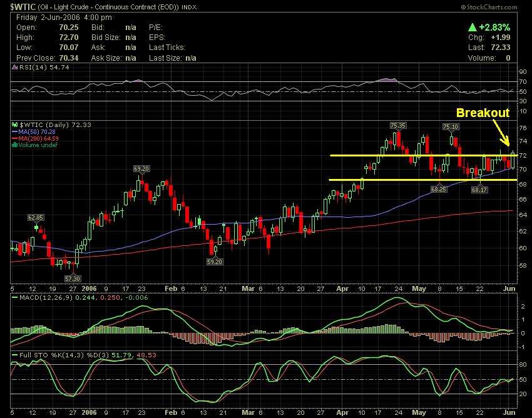Screen dimensions: 532x418
Task: Click the green MACD line legend marker
Action: click(x=14, y=298)
